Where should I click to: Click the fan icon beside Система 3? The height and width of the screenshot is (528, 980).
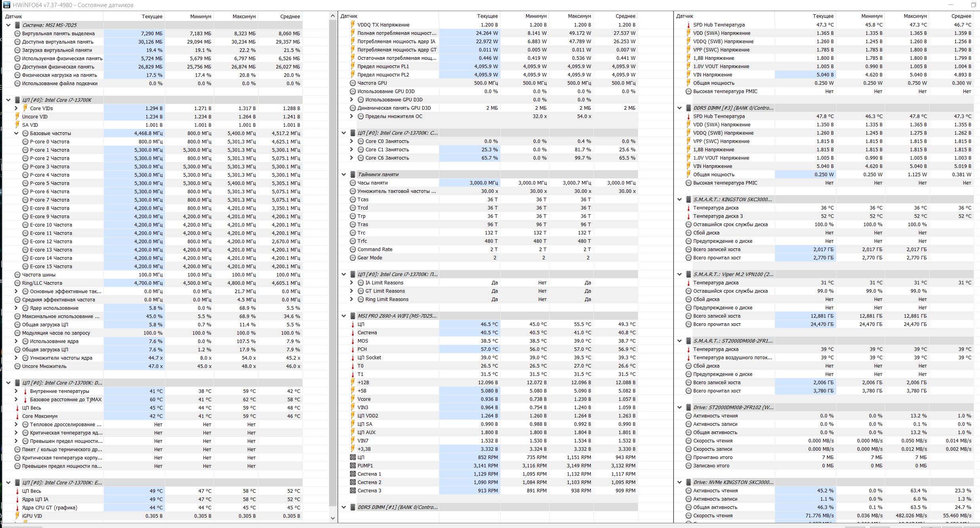353,491
